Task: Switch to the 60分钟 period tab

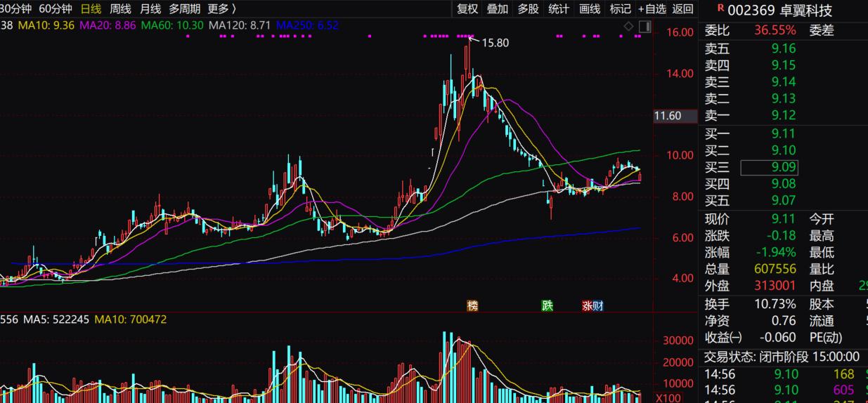Action: 56,8
